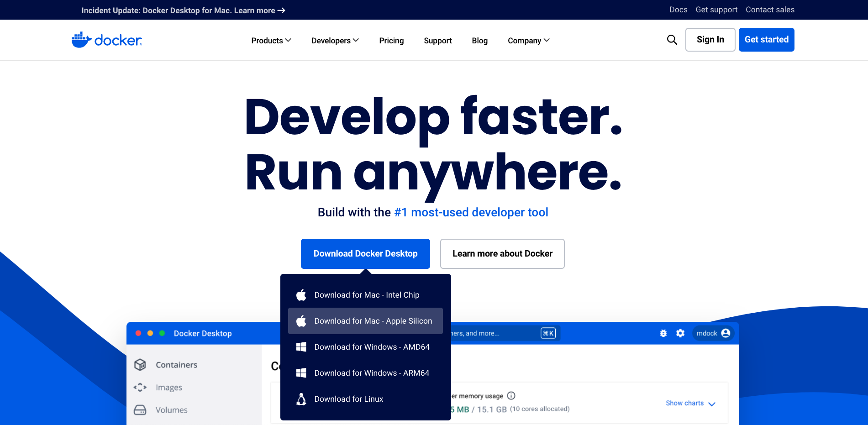Image resolution: width=868 pixels, height=425 pixels.
Task: Click the 15.1 GB memory value
Action: pos(492,409)
